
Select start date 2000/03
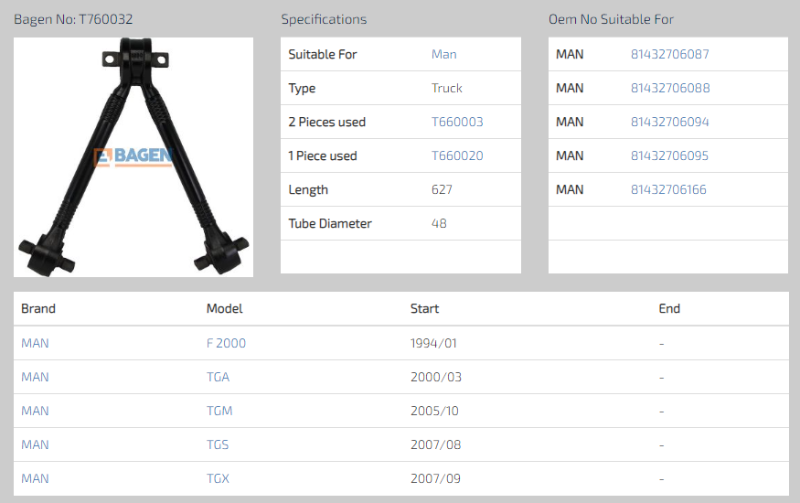(436, 377)
